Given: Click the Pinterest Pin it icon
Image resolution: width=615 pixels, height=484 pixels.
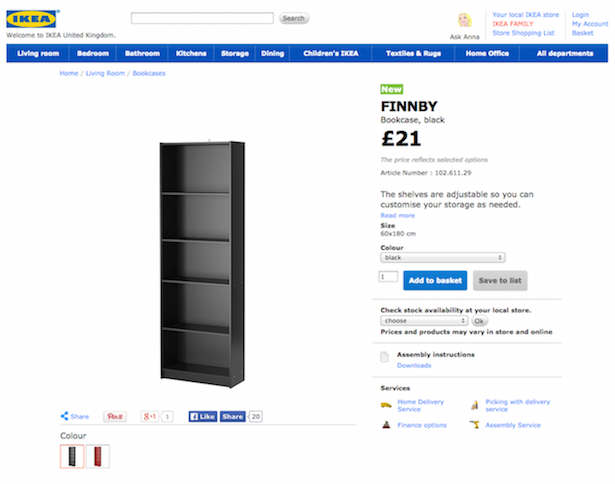Looking at the screenshot, I should click(x=115, y=416).
